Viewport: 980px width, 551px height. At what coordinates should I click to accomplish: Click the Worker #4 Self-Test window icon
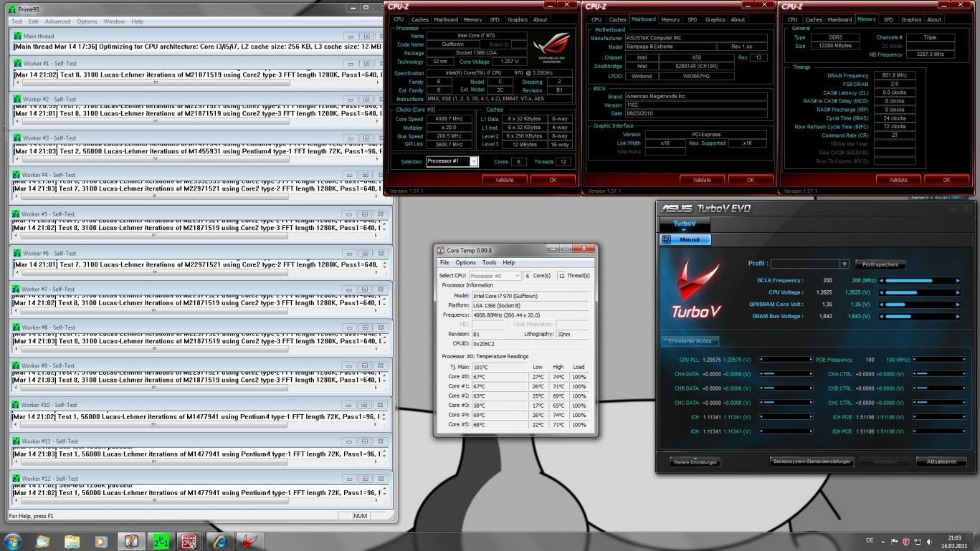[x=16, y=174]
